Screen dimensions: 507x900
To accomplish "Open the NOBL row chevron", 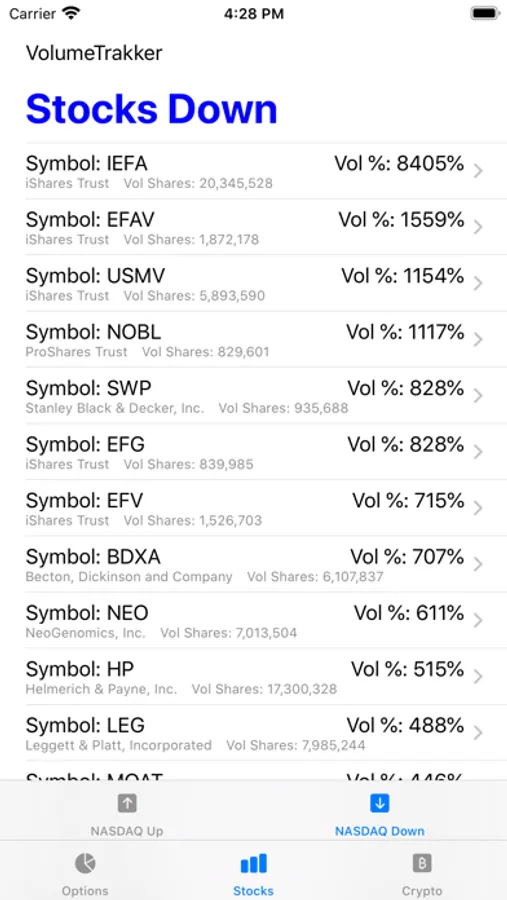I will (x=478, y=340).
